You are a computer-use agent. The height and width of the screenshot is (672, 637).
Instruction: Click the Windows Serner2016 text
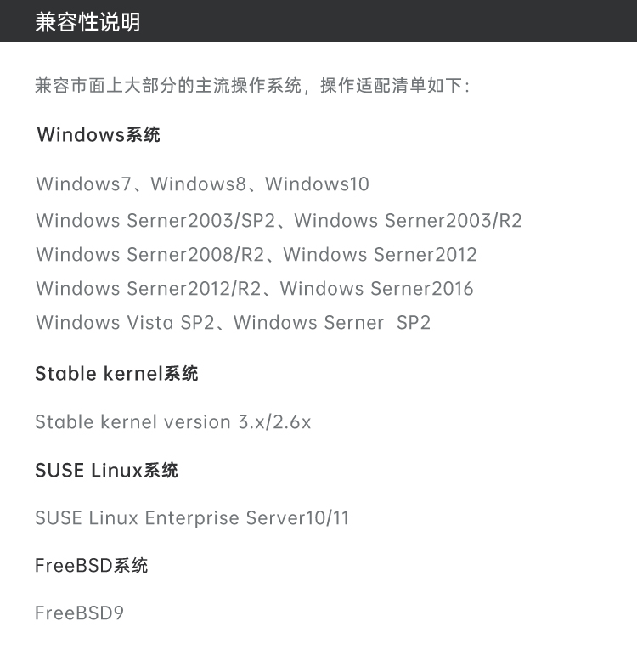point(377,289)
